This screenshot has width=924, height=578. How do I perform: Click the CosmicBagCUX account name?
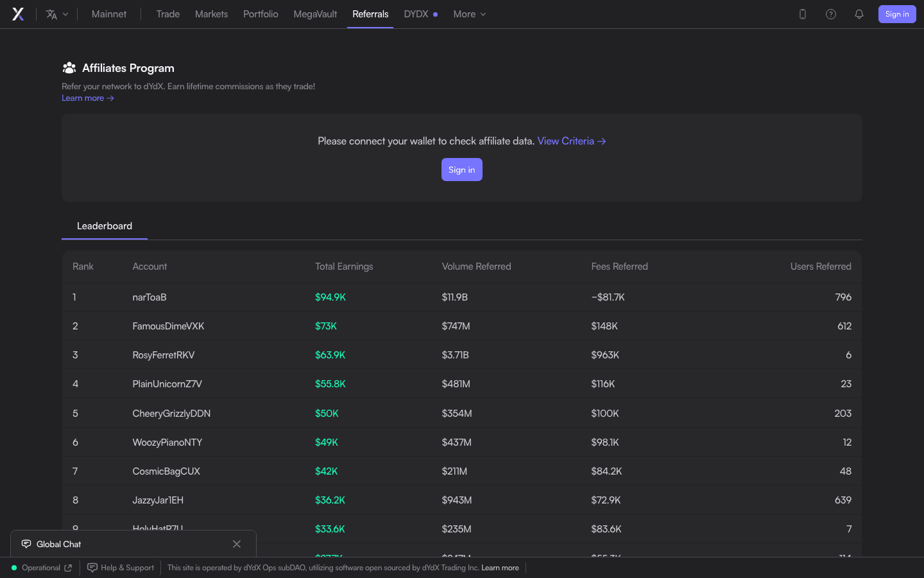[x=166, y=471]
